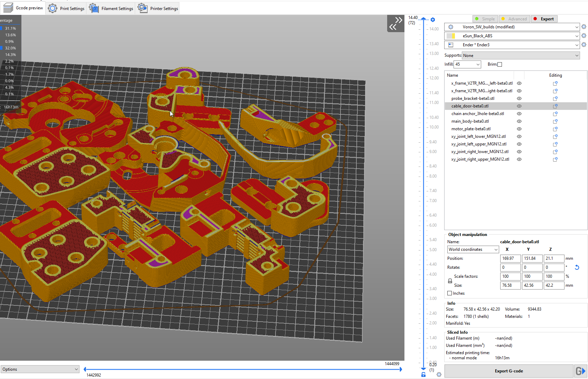Open the Infill percentage dropdown

pyautogui.click(x=468, y=64)
